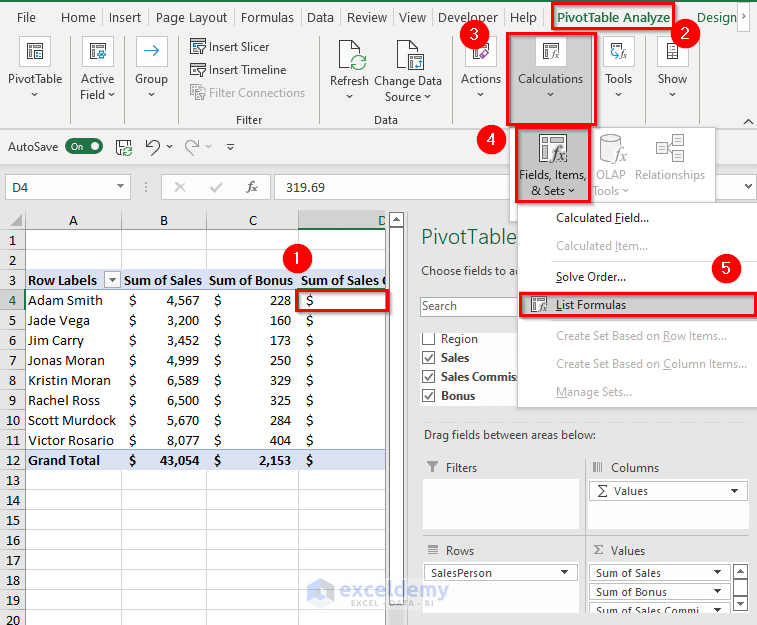
Task: Open the Name Box dropdown arrow
Action: (120, 187)
